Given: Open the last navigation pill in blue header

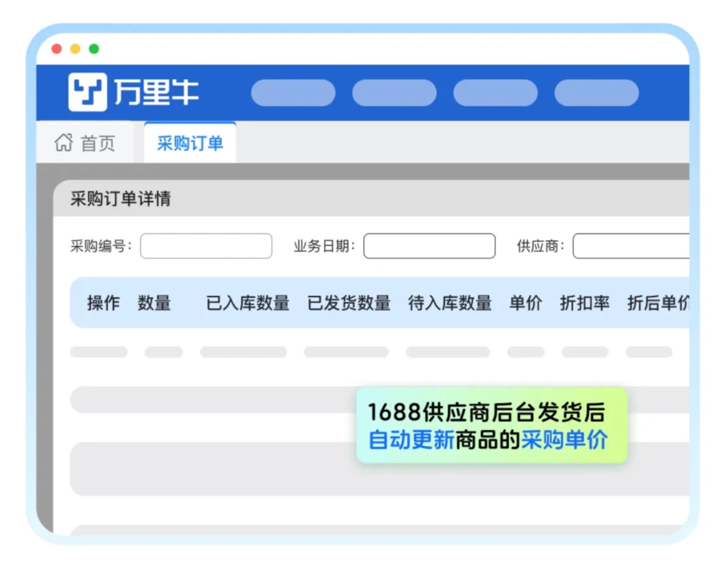Looking at the screenshot, I should click(596, 93).
